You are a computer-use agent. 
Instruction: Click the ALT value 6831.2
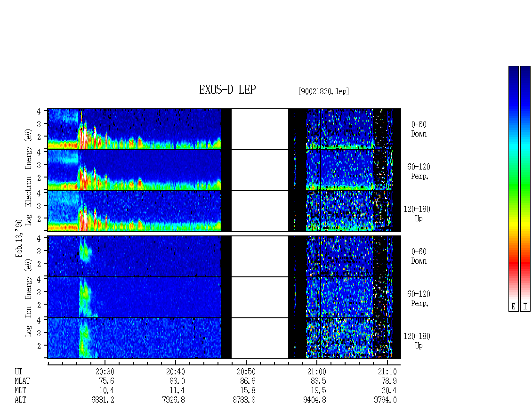coord(103,400)
